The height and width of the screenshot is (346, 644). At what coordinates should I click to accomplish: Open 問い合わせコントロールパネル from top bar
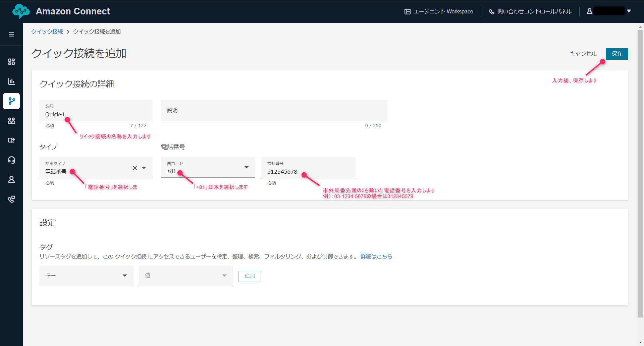click(x=530, y=12)
